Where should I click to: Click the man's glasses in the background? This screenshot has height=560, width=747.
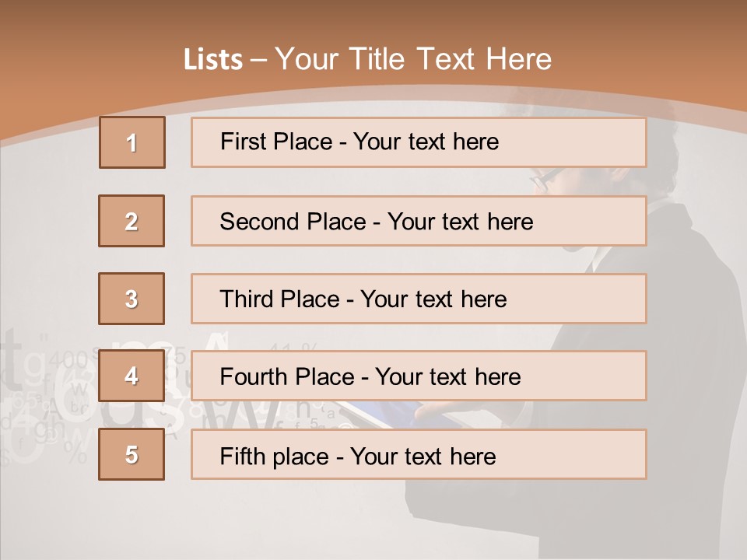pos(542,180)
